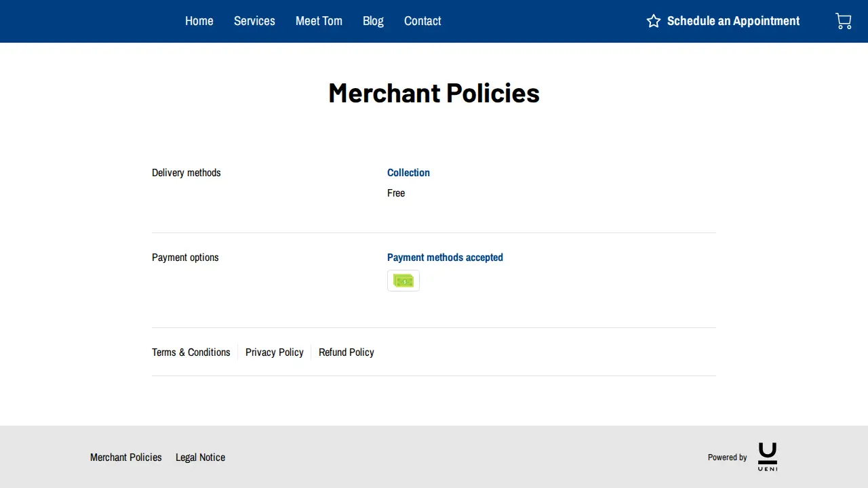Screen dimensions: 868x488
Task: Click the Powered by text
Action: point(728,457)
